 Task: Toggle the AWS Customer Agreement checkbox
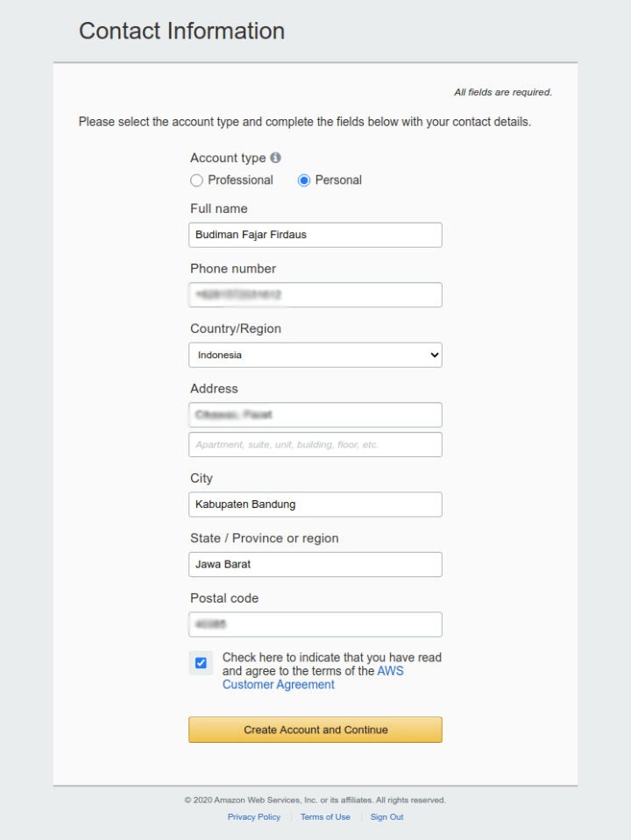(x=201, y=663)
